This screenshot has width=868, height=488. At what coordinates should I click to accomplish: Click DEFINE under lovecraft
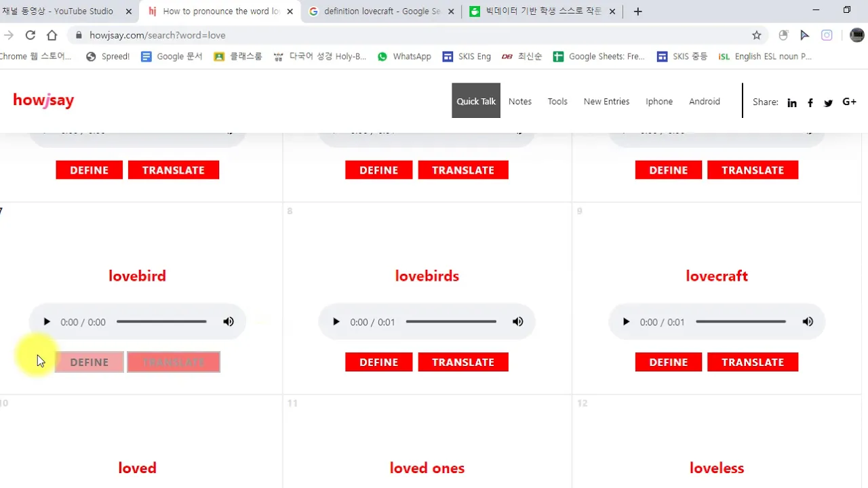669,362
